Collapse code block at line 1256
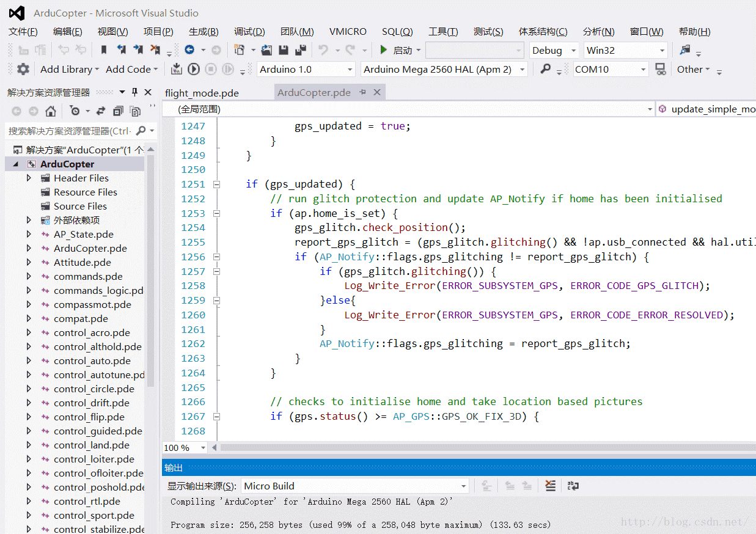 pyautogui.click(x=216, y=257)
